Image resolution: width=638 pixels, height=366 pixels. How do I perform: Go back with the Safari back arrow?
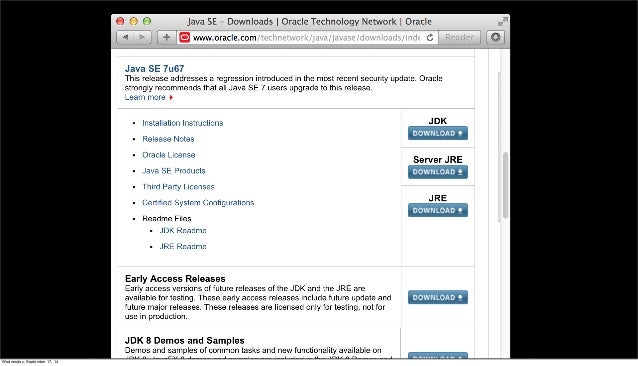125,37
